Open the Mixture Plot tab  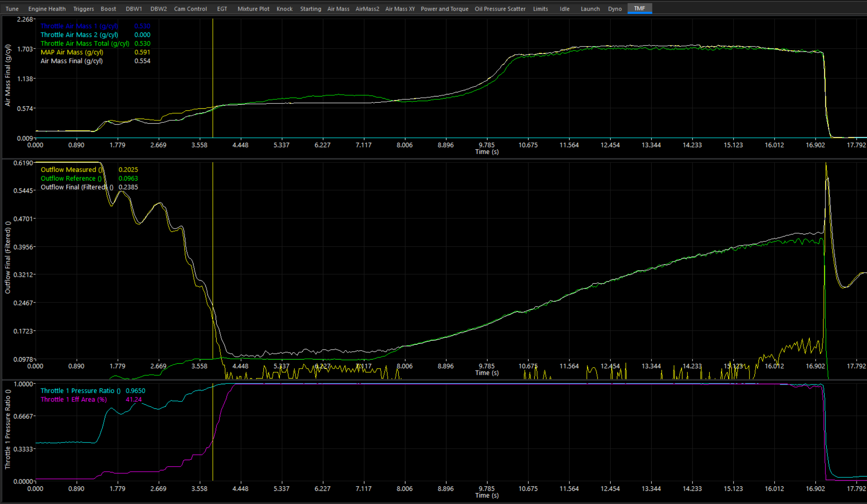pos(253,8)
